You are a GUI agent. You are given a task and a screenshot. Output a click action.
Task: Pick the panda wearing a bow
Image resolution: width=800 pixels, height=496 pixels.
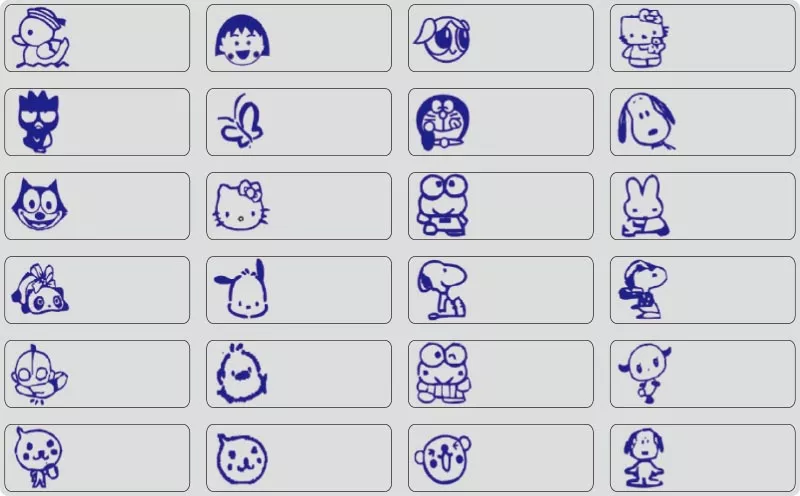40,289
